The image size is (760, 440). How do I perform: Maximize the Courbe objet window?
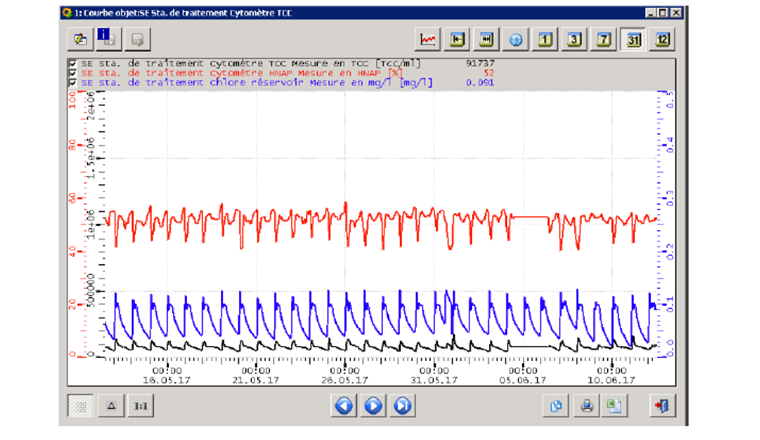point(663,13)
